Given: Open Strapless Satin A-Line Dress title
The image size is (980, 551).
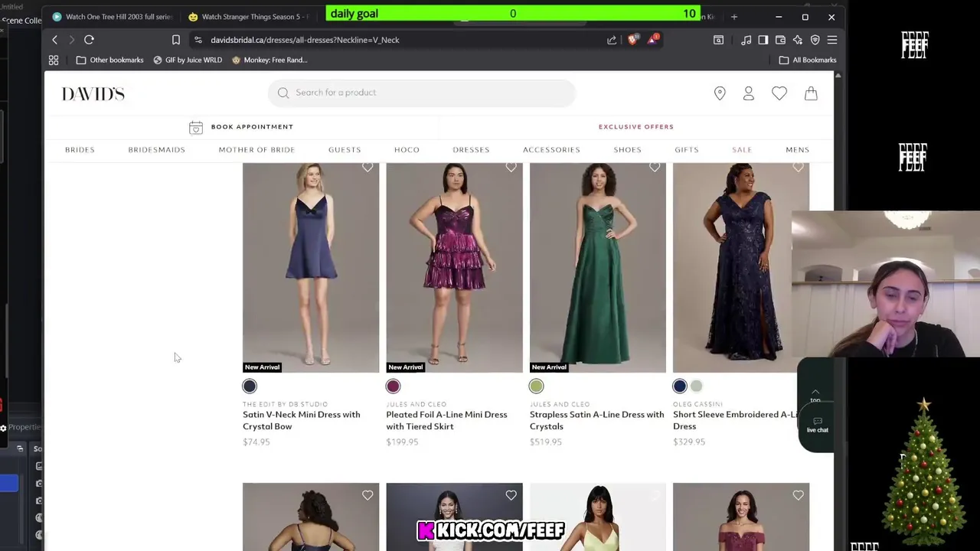Looking at the screenshot, I should 596,420.
